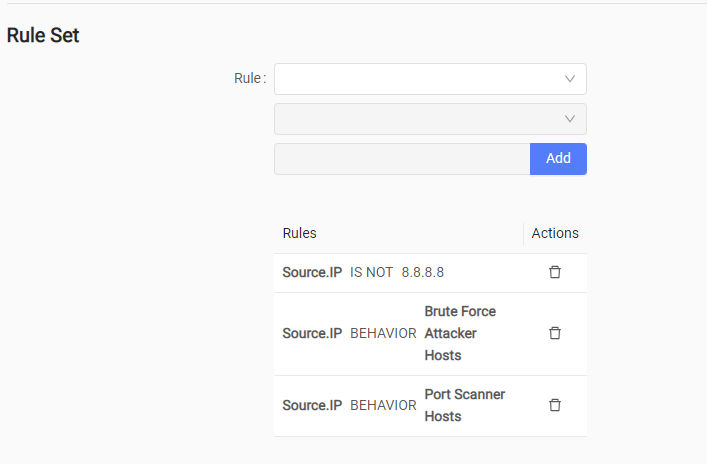Delete the Source.IP IS NOT 8.8.8.8 rule
The width and height of the screenshot is (708, 464).
click(554, 272)
